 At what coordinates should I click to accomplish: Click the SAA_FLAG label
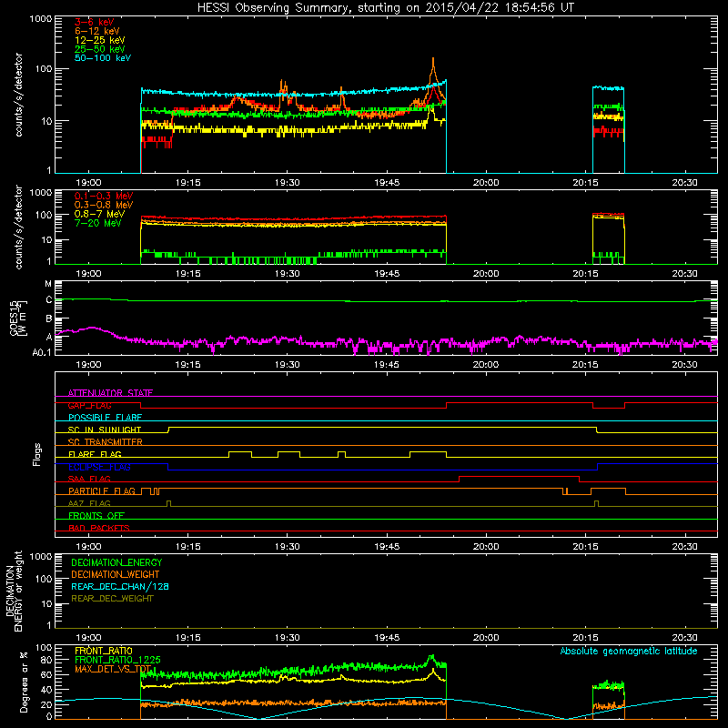pos(89,479)
